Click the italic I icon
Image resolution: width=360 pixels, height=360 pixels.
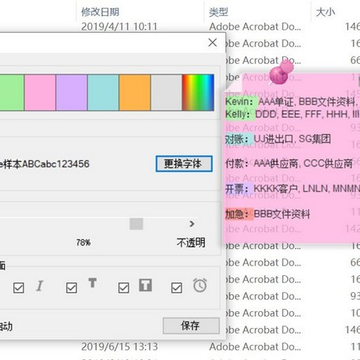[40, 286]
